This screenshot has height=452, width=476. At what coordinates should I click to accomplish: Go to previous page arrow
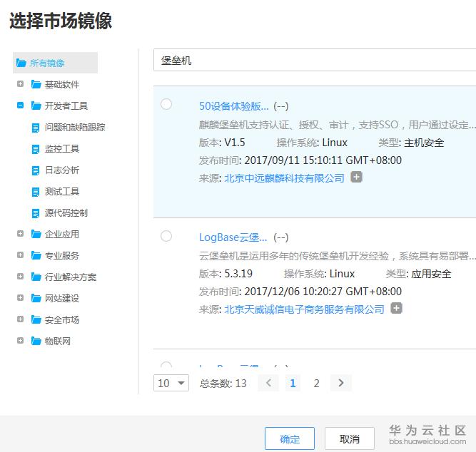pos(268,383)
